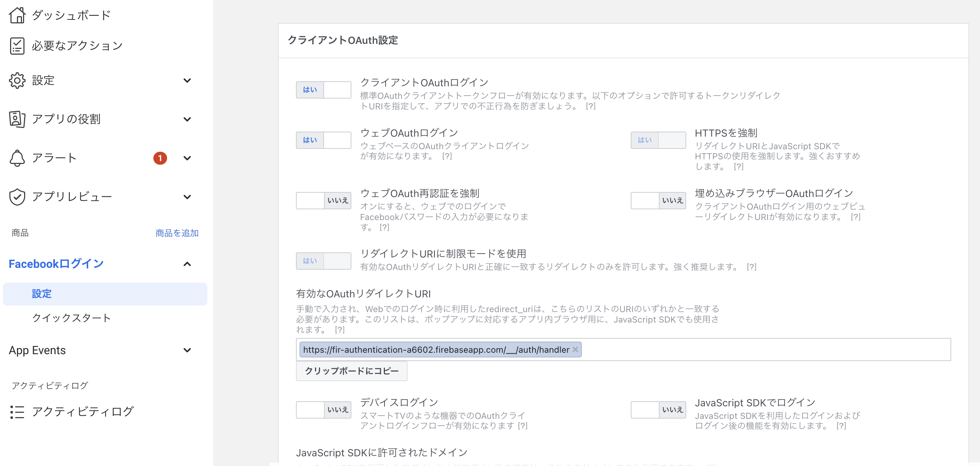Select 設定 under Facebookログイン

(x=42, y=294)
